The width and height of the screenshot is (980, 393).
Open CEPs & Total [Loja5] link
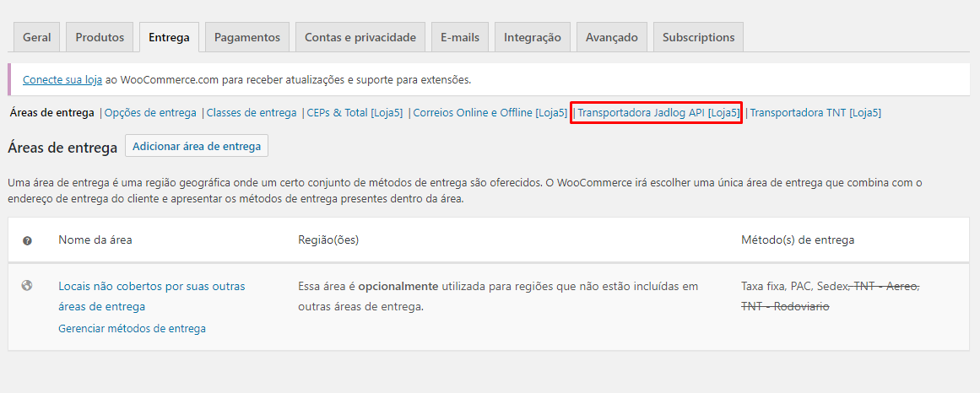click(355, 112)
